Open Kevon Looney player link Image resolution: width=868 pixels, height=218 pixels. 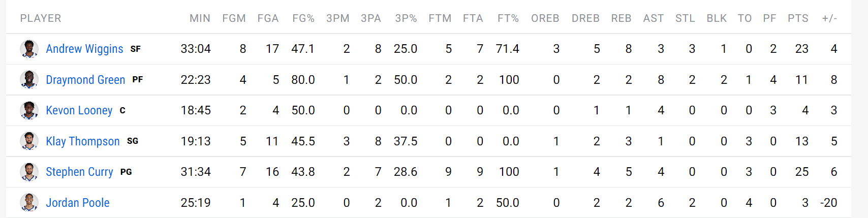pyautogui.click(x=79, y=110)
